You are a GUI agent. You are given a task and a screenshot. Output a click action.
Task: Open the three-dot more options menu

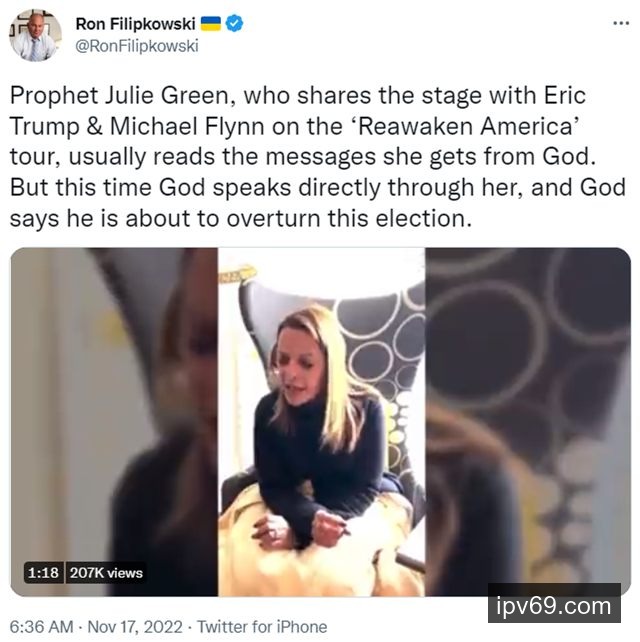(621, 23)
